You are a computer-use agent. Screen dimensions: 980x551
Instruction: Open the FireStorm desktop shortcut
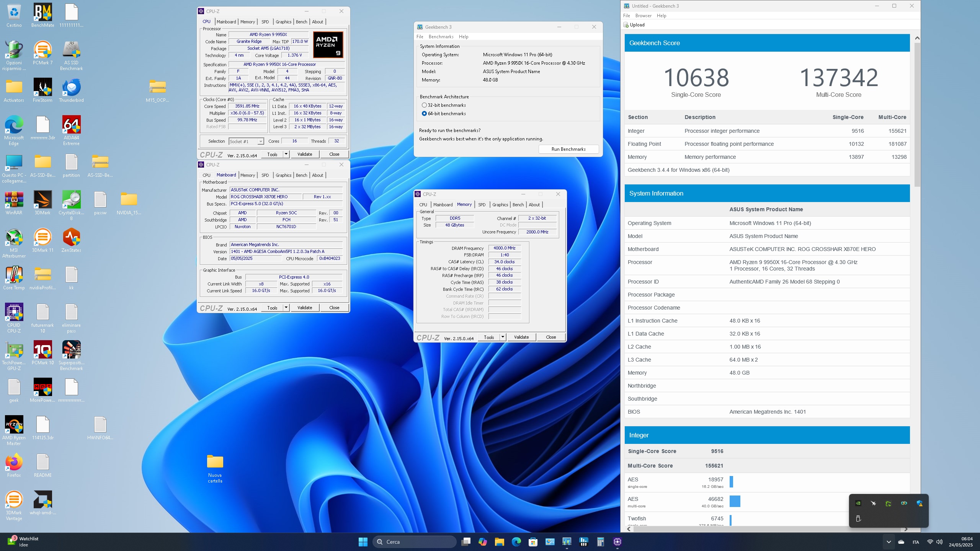pyautogui.click(x=42, y=91)
